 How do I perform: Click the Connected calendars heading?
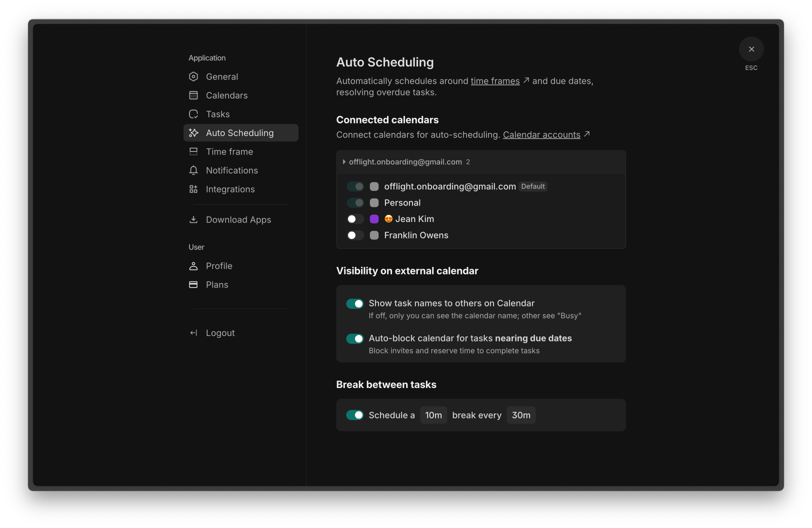coord(387,120)
